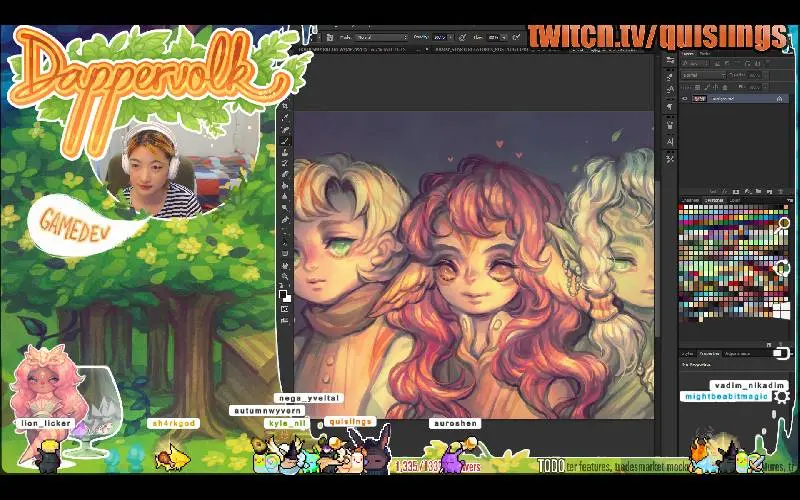Switch to the Swatches tab

coord(715,200)
